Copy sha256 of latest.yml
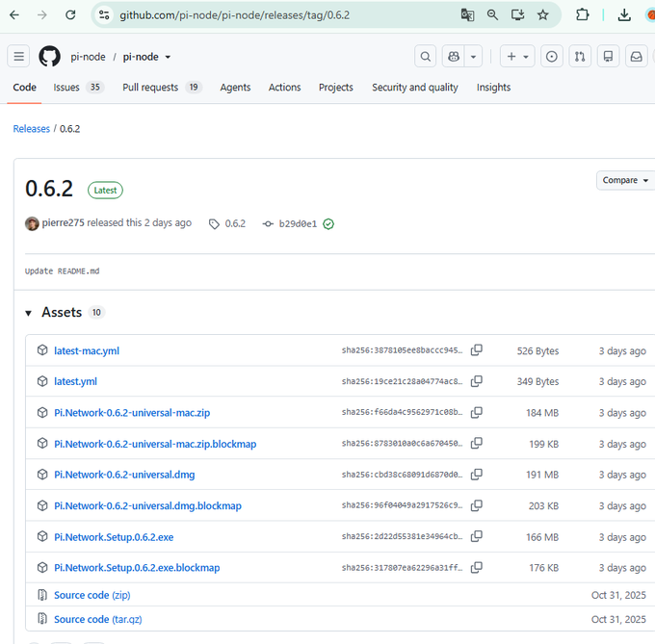Viewport: 655px width, 644px height. (476, 381)
